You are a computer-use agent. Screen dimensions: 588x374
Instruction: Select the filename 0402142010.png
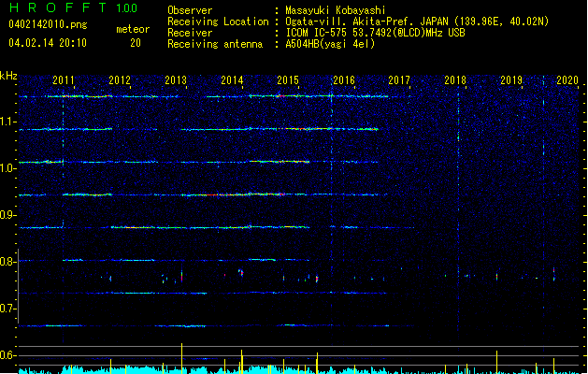48,24
